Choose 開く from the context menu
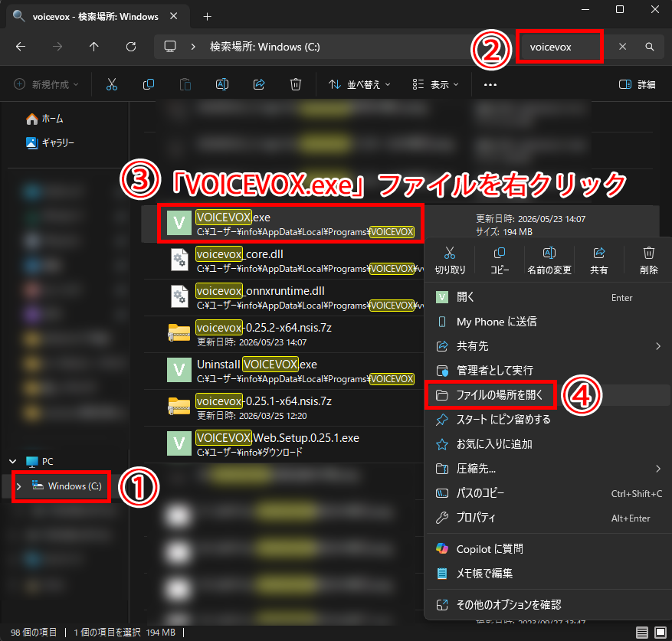 click(548, 297)
